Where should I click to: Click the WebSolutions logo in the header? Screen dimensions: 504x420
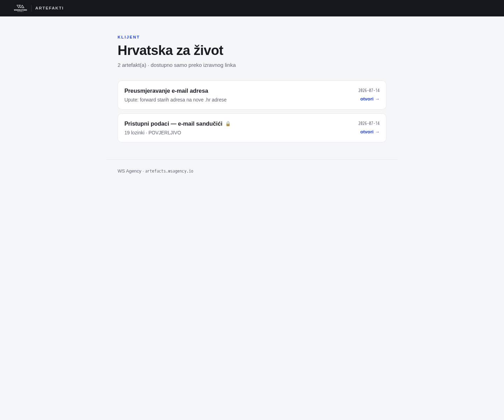click(x=20, y=8)
